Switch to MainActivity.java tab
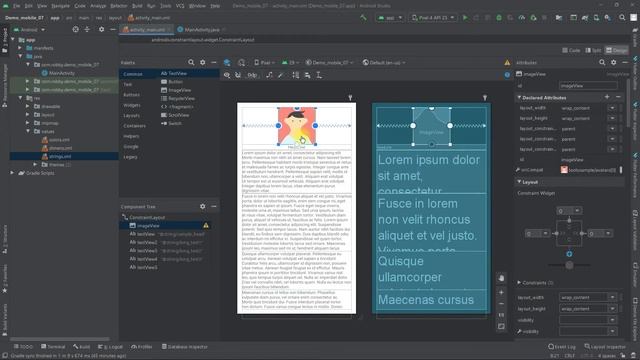The height and width of the screenshot is (360, 640). [202, 29]
